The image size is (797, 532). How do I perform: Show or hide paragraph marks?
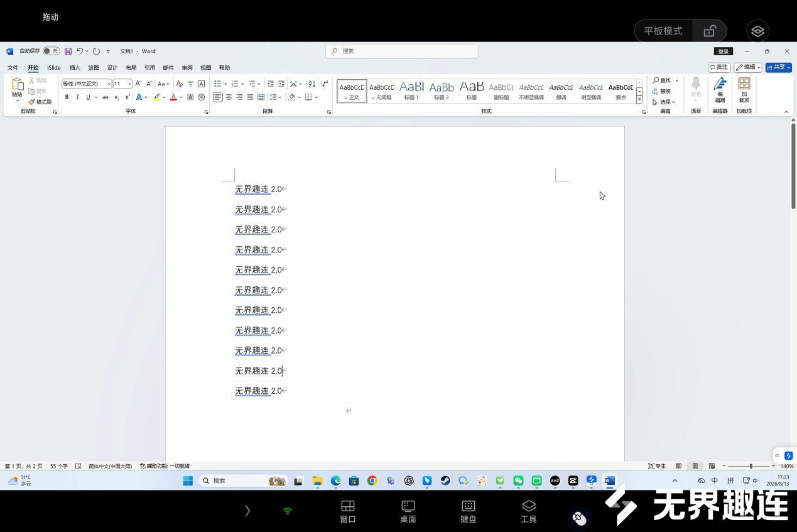[324, 84]
